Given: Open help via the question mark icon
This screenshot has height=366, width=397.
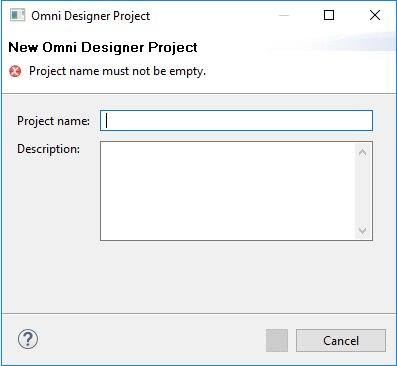Looking at the screenshot, I should coord(28,339).
